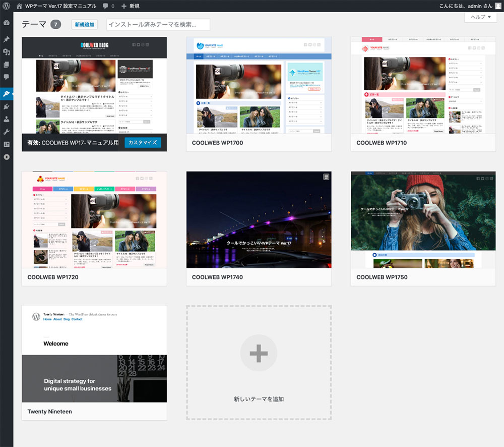Focus the installed themes search field
The image size is (504, 447).
pyautogui.click(x=158, y=24)
